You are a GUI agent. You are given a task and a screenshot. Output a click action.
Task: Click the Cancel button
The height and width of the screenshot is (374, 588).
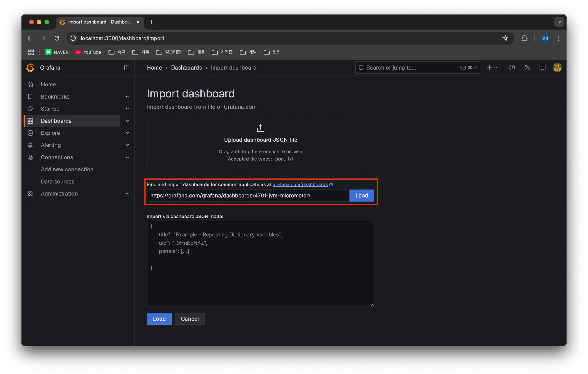[189, 319]
